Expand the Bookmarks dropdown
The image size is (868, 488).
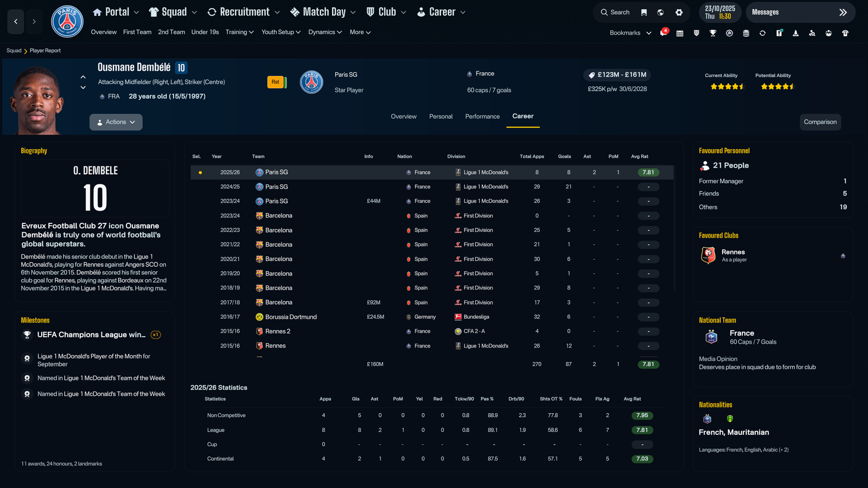click(630, 33)
